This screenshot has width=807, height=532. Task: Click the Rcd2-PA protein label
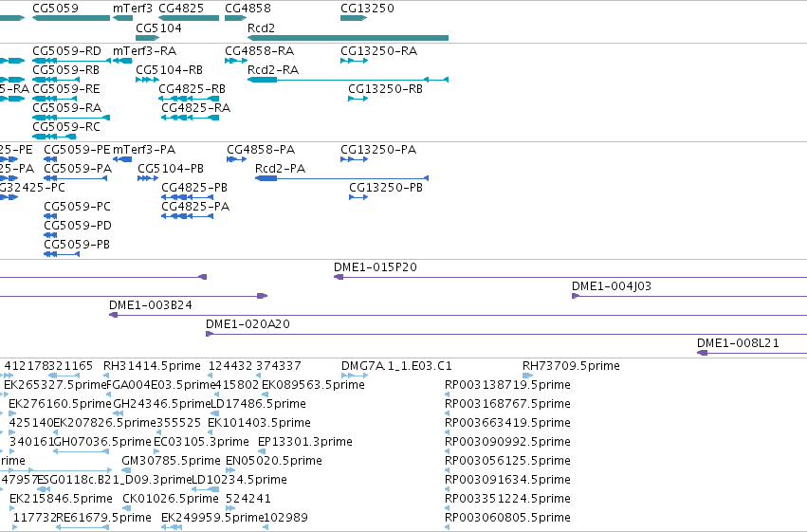(x=281, y=169)
